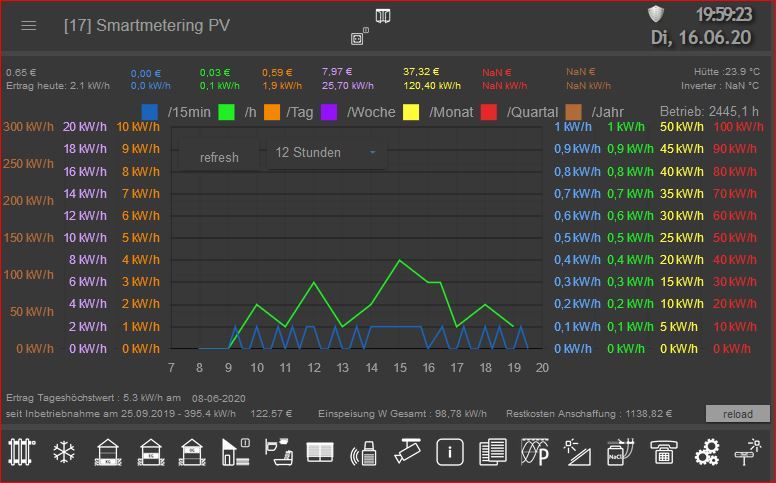Click the reload button
Screen dimensions: 776x483
[737, 414]
